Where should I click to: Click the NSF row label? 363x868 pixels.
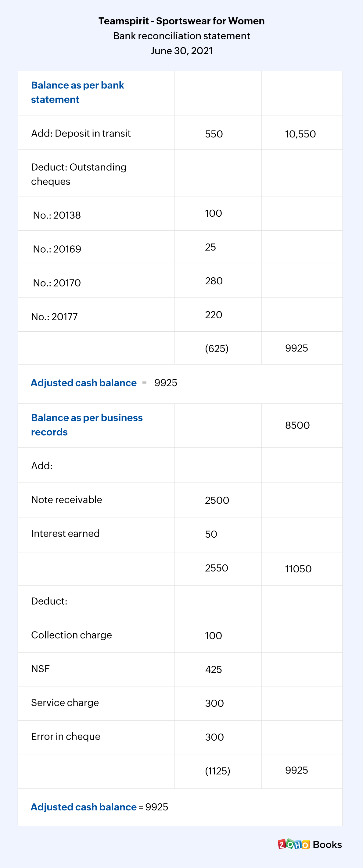tap(40, 668)
